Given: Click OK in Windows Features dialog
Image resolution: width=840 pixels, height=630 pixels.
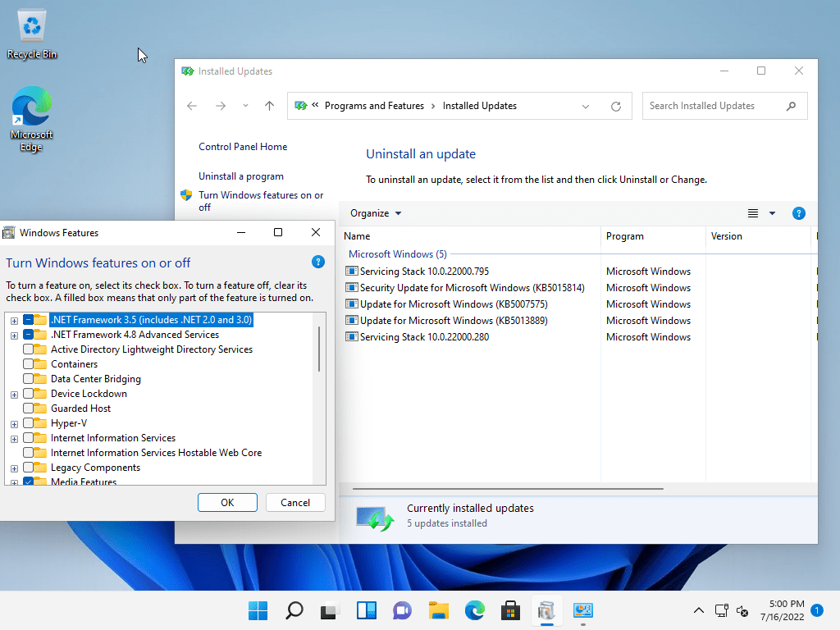Looking at the screenshot, I should [227, 503].
